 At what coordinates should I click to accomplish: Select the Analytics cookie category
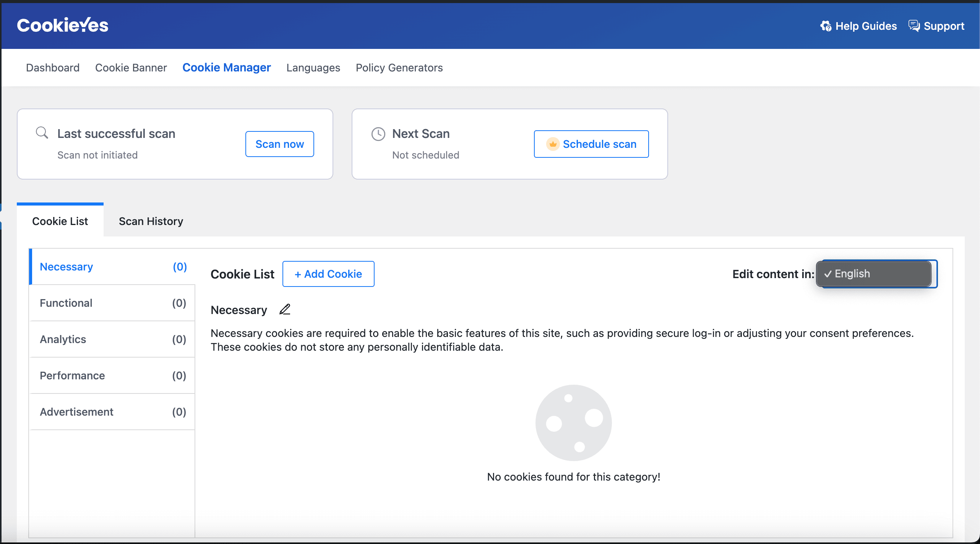pyautogui.click(x=112, y=339)
